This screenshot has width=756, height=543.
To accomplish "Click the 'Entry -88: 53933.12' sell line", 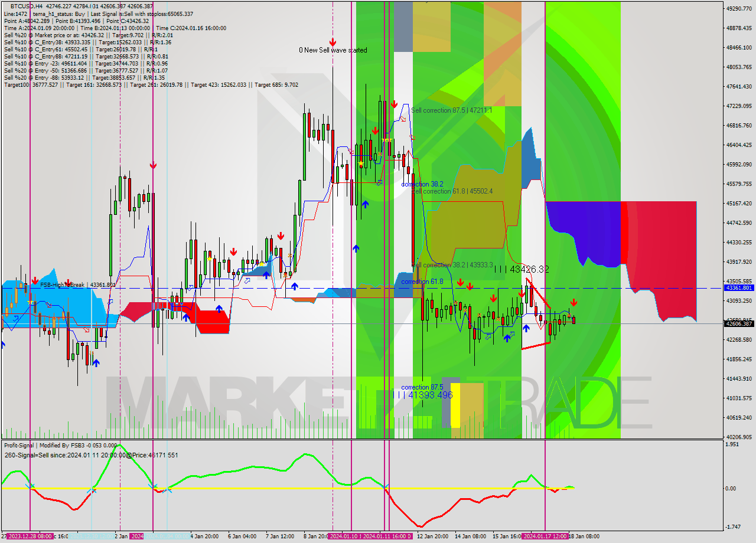I will coord(84,77).
